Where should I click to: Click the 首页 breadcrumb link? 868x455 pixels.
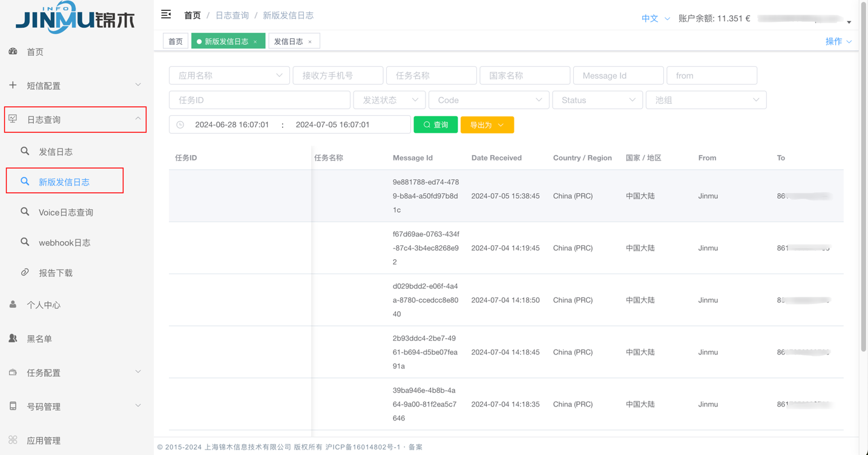[192, 15]
